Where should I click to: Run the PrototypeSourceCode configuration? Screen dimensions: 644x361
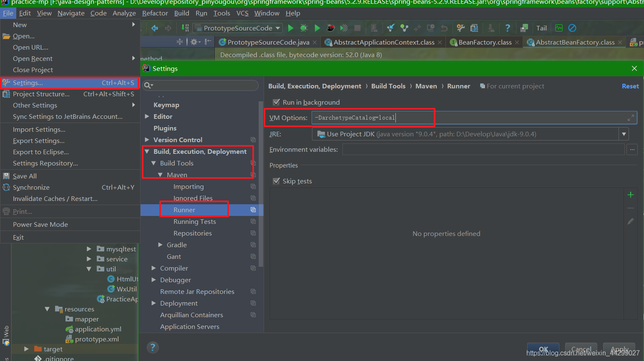(291, 28)
